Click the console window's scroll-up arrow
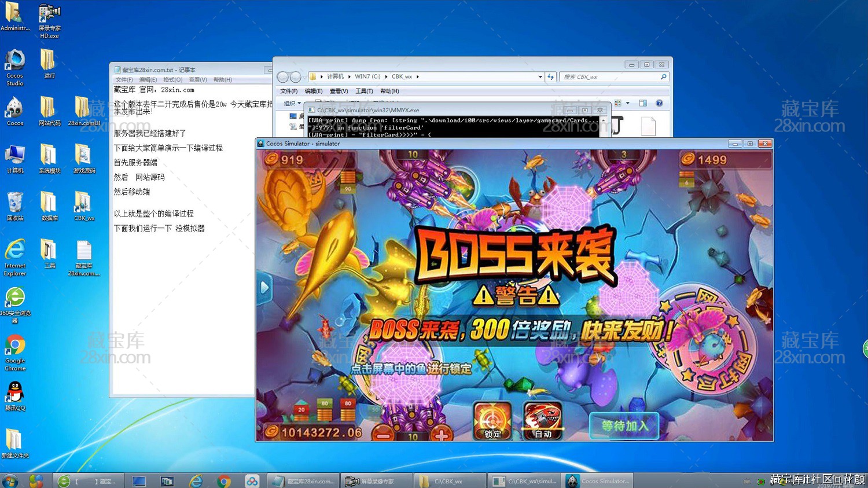 604,120
